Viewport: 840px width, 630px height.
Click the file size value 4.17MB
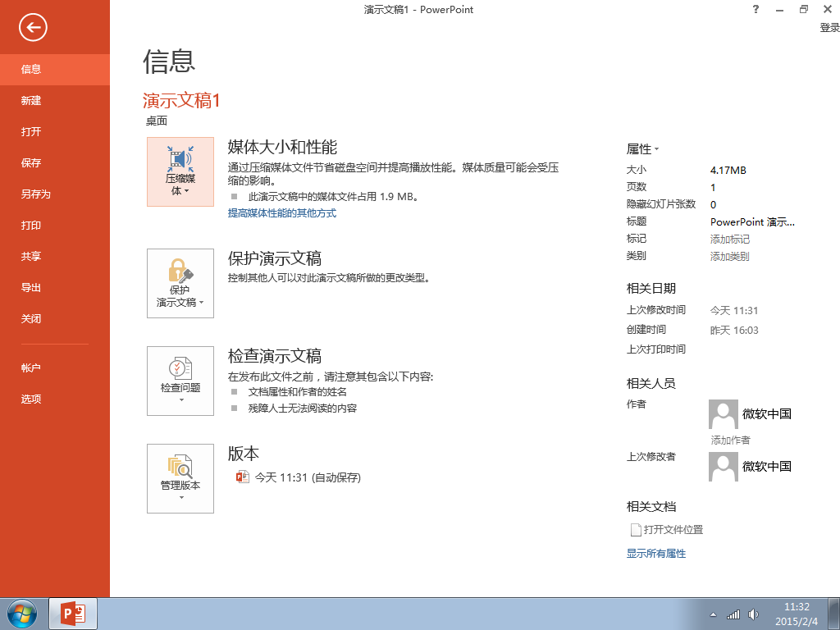[x=728, y=171]
